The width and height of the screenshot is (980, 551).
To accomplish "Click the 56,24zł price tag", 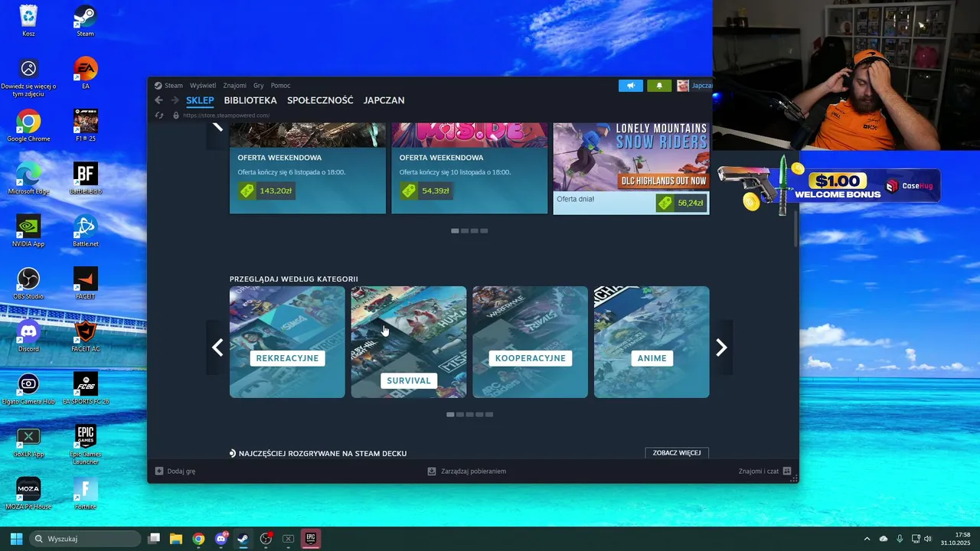I will tap(681, 203).
